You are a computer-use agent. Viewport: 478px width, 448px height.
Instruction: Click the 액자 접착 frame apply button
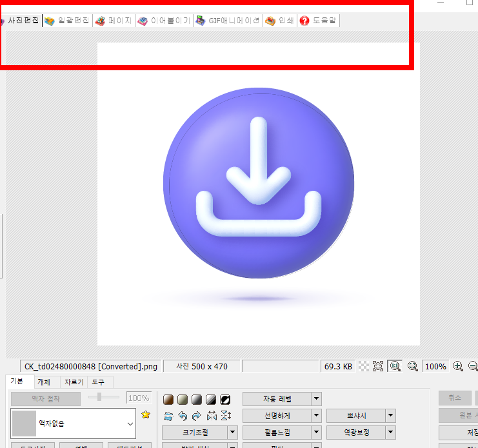pos(46,398)
